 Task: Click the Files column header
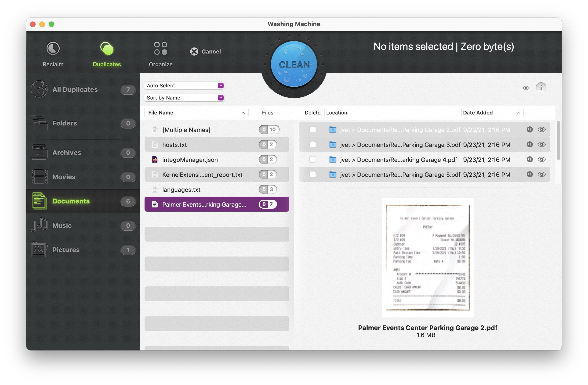pos(268,113)
